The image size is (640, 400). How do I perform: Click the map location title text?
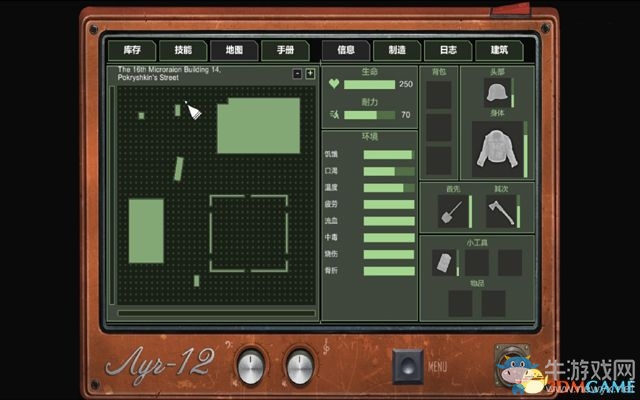[169, 73]
